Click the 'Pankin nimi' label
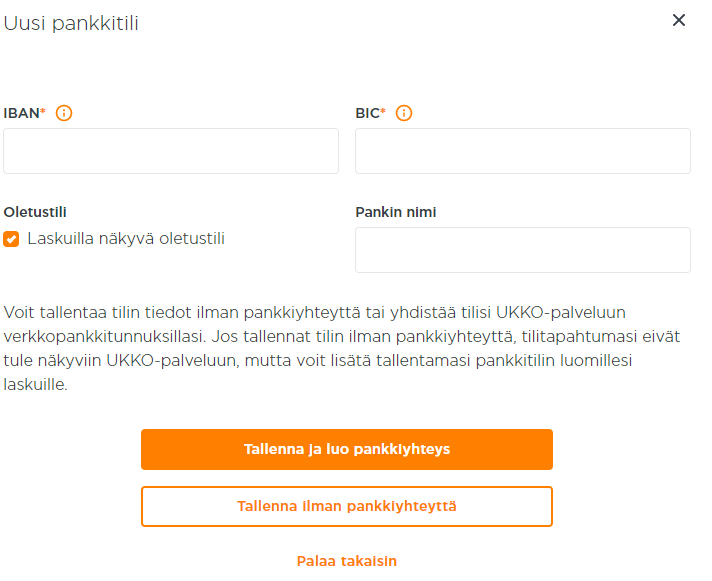The height and width of the screenshot is (581, 712). coord(396,212)
